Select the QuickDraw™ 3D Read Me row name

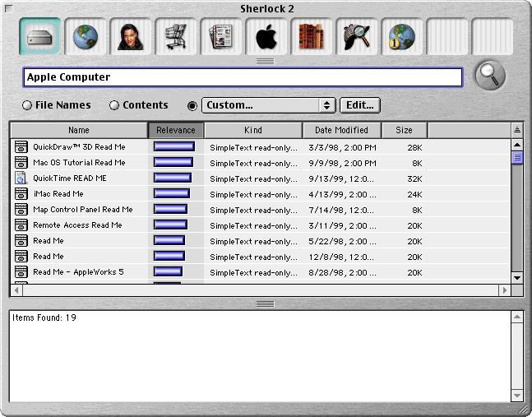[x=79, y=147]
